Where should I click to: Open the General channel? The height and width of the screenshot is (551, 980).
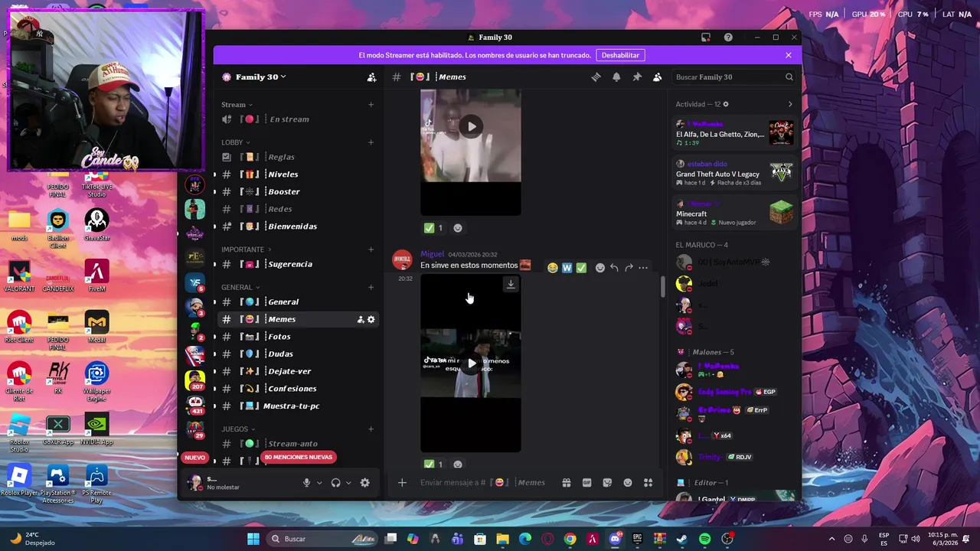point(299,302)
